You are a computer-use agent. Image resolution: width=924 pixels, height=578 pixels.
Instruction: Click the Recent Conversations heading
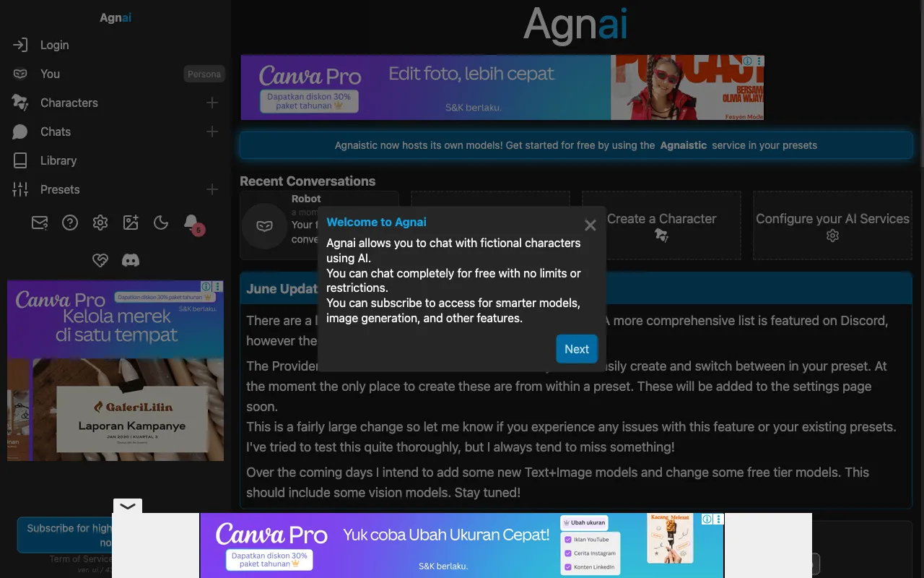[x=308, y=181]
